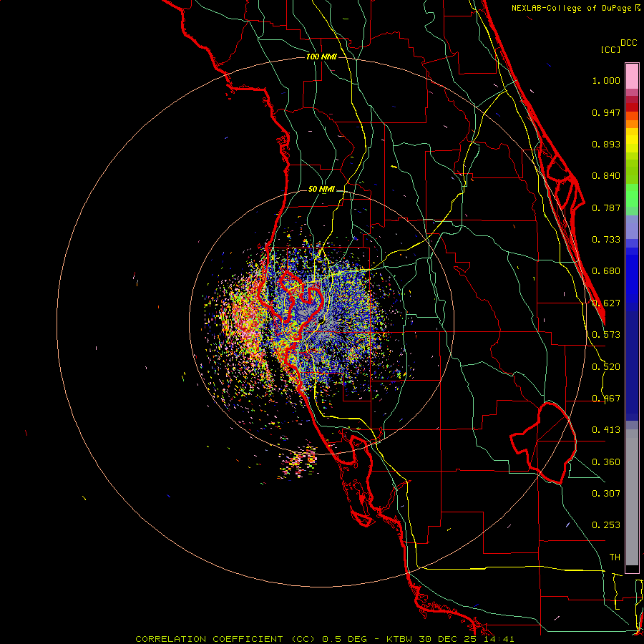644x644 pixels.
Task: Click the TH threshold label
Action: pyautogui.click(x=615, y=557)
